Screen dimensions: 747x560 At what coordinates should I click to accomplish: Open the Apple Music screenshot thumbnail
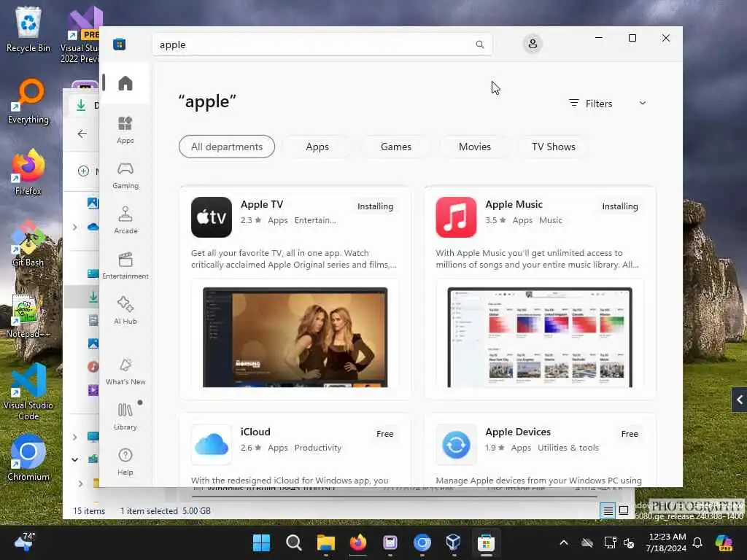pos(540,337)
